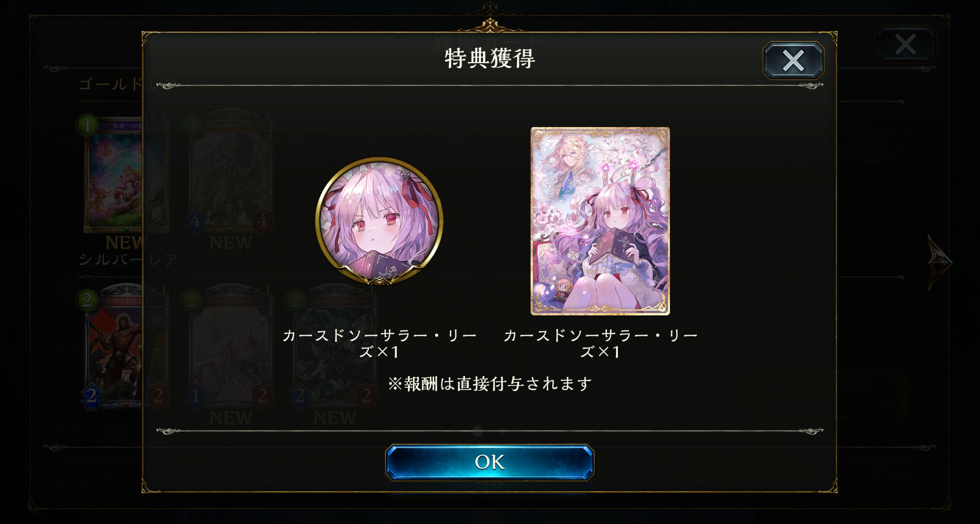Click the シルバーレア section heading
The height and width of the screenshot is (524, 980).
128,260
